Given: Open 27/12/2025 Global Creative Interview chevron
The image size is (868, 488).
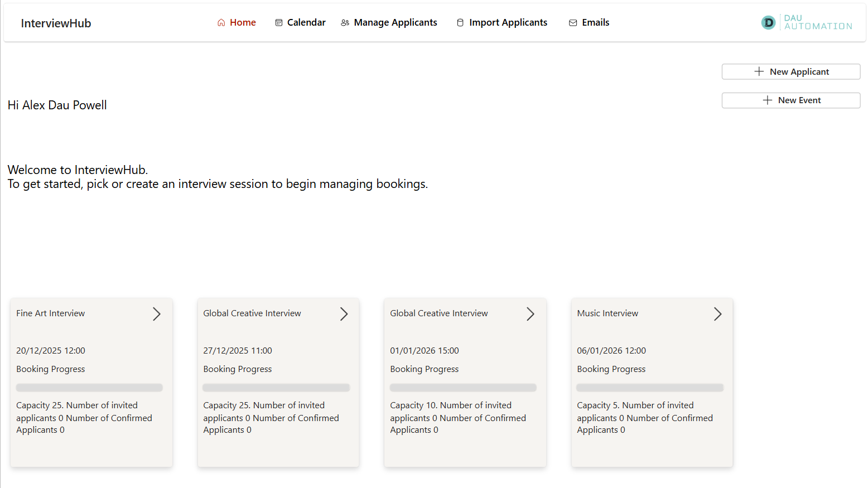Looking at the screenshot, I should click(344, 314).
